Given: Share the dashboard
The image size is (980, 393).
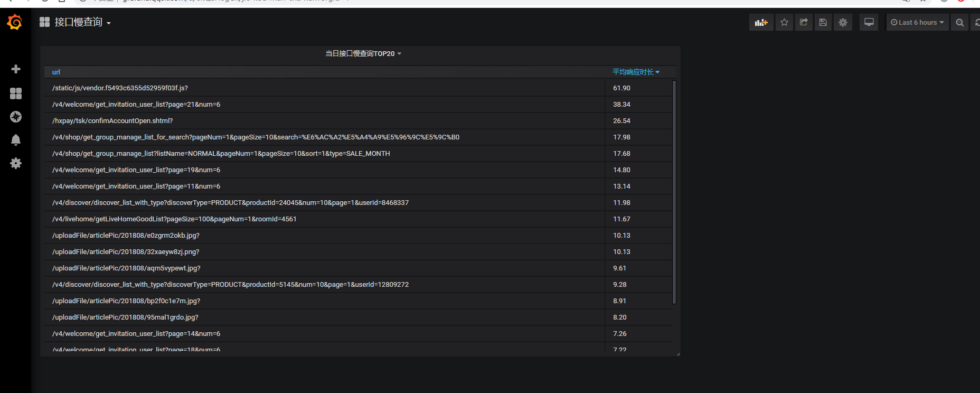Looking at the screenshot, I should pos(804,22).
